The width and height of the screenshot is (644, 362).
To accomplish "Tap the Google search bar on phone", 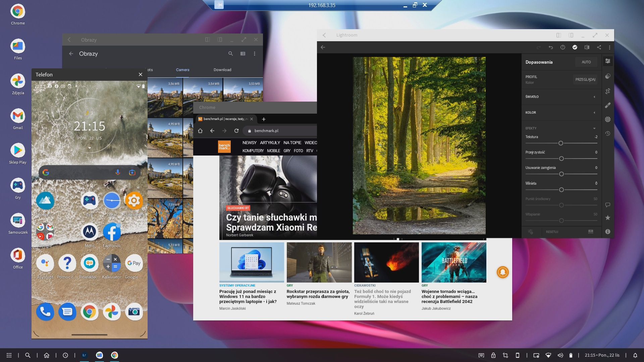I will coord(90,172).
